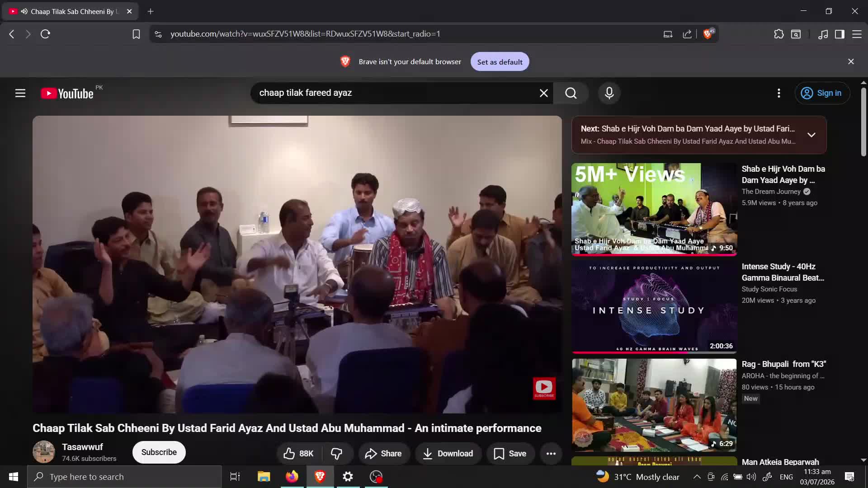Open the volume control in tray
The image size is (868, 488).
(x=751, y=477)
